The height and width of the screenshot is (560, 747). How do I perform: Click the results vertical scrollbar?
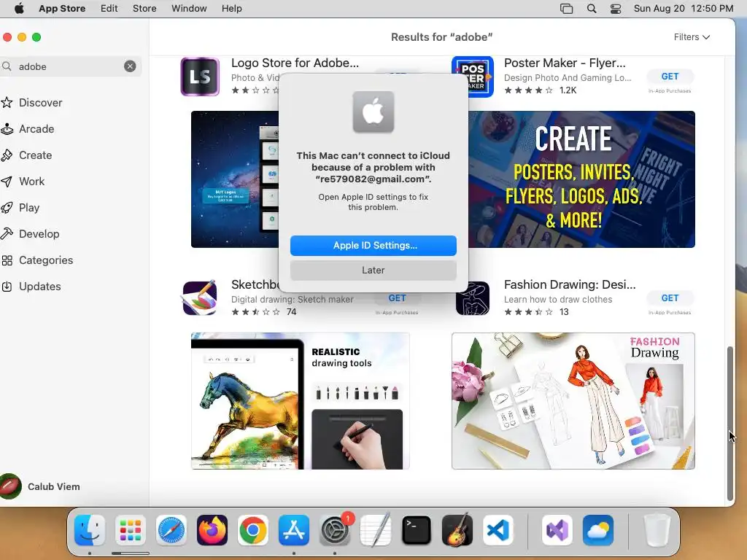click(x=729, y=424)
